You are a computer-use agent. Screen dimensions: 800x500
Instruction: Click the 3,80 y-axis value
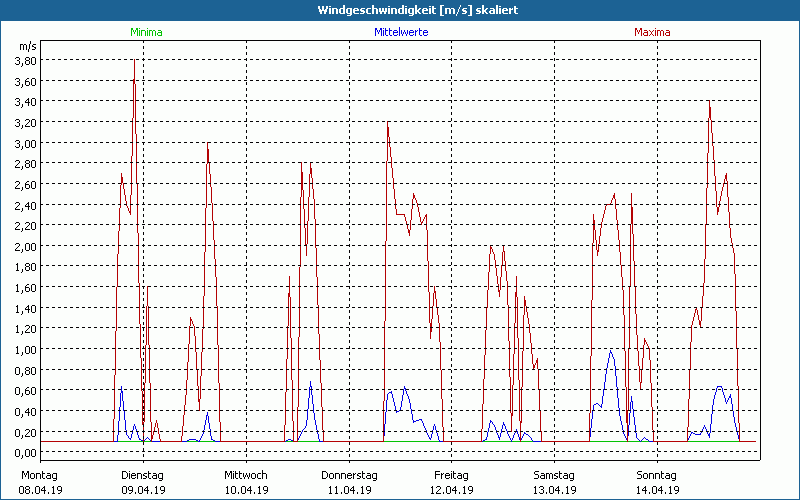[x=26, y=60]
